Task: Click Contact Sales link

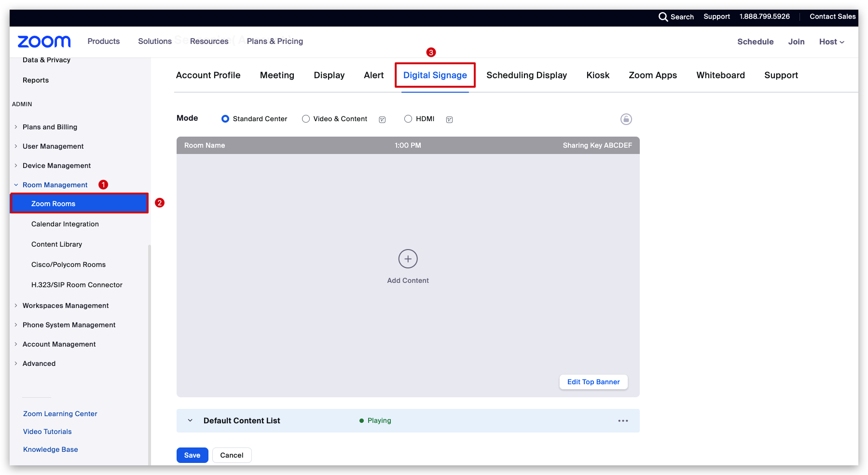Action: (x=832, y=16)
